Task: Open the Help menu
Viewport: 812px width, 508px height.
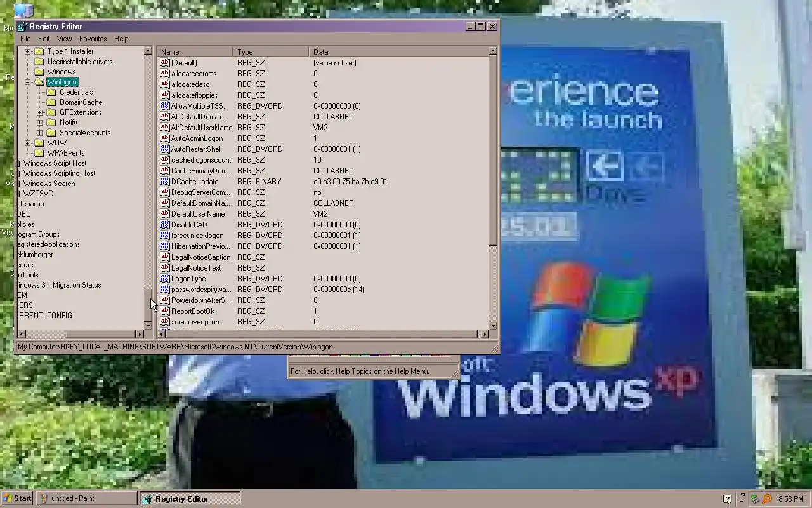Action: pyautogui.click(x=121, y=39)
